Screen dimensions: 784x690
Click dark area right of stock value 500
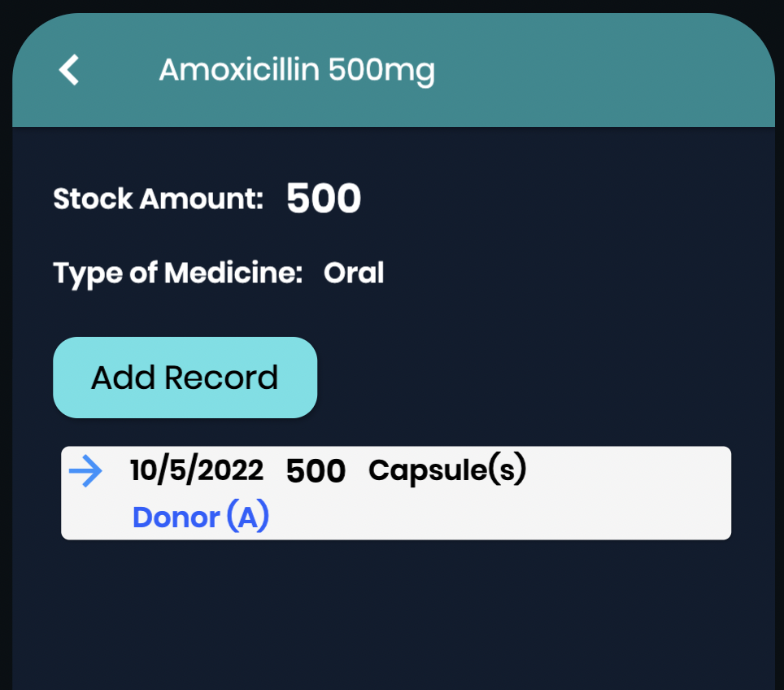tap(565, 199)
